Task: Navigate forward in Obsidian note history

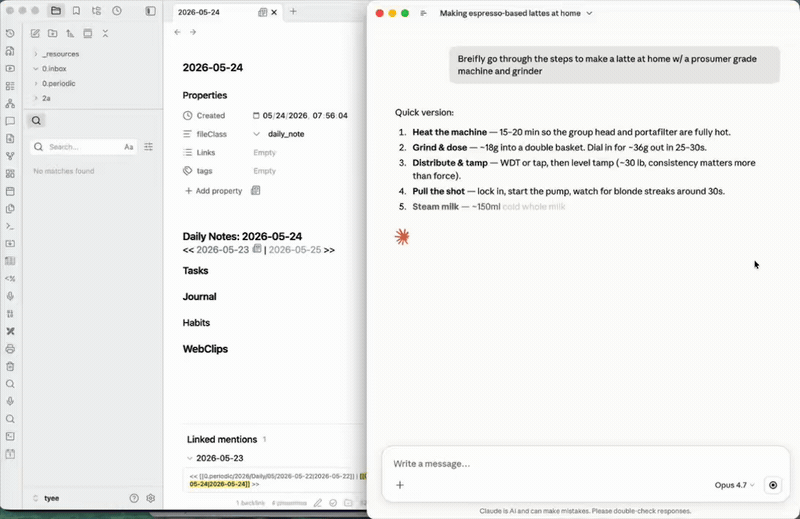Action: [193, 32]
